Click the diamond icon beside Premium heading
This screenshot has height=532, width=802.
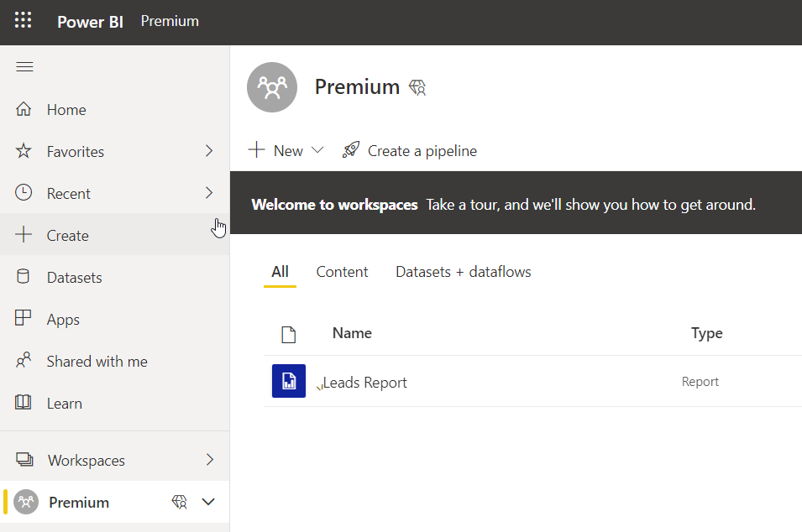(417, 87)
